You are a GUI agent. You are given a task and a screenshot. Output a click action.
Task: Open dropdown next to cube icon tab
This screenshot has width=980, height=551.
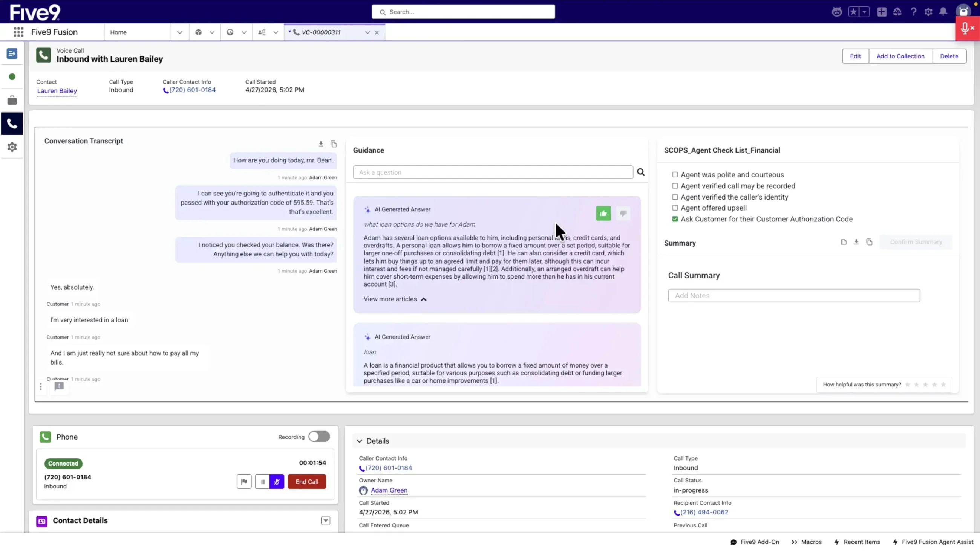tap(212, 32)
